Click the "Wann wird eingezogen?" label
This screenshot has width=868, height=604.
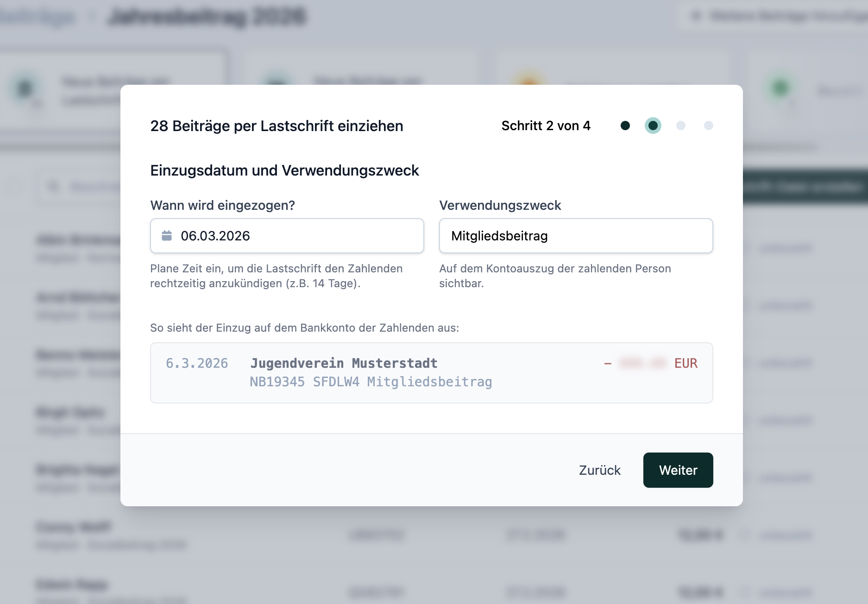[223, 205]
